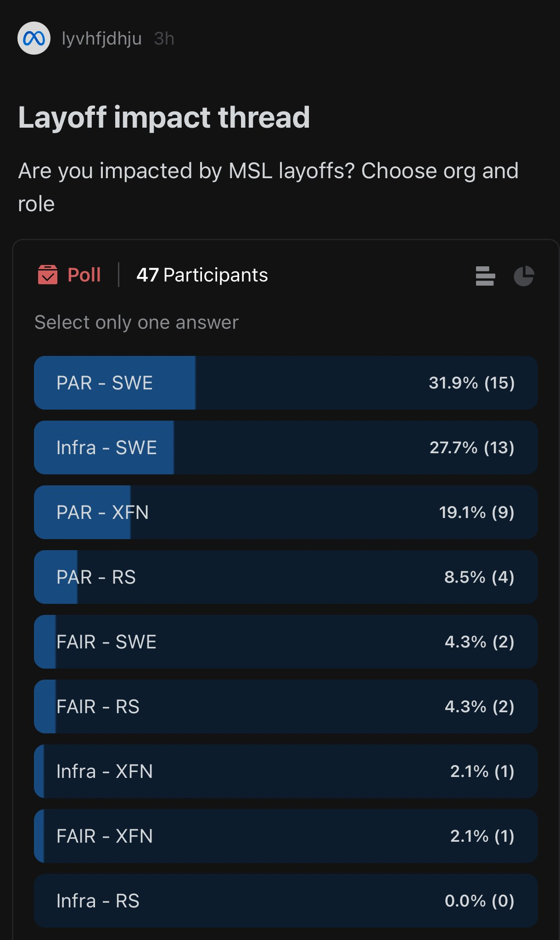
Task: Tap the red Poll label
Action: tap(84, 275)
